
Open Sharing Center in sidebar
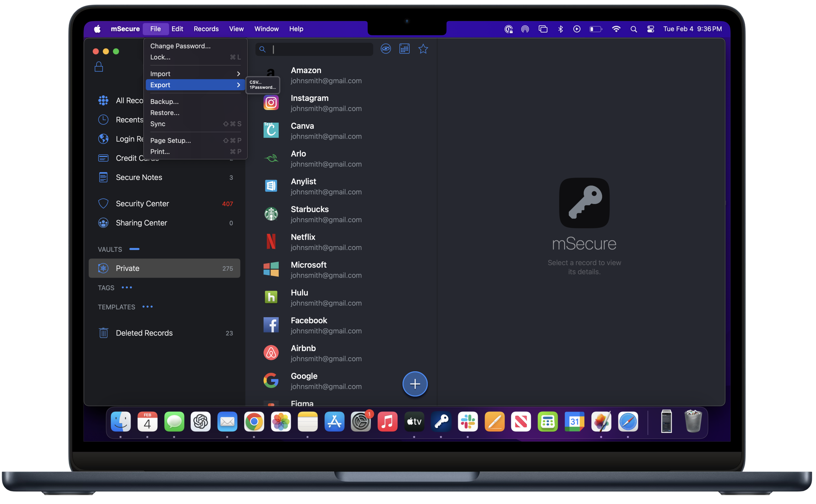pyautogui.click(x=141, y=223)
